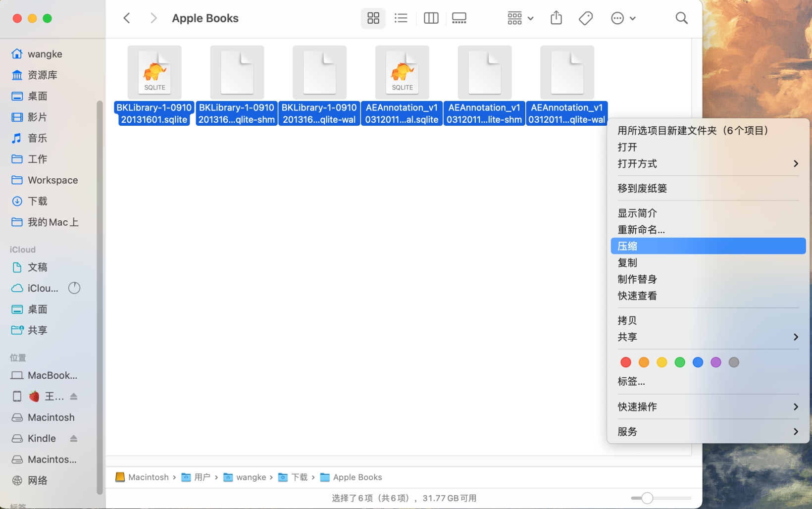812x509 pixels.
Task: Click the Share toolbar icon
Action: 556,18
